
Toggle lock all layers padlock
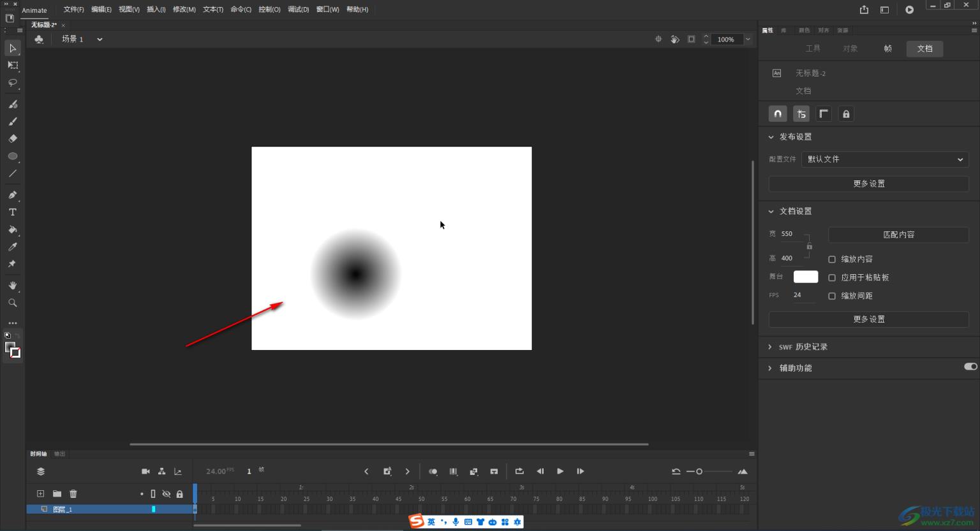coord(180,494)
